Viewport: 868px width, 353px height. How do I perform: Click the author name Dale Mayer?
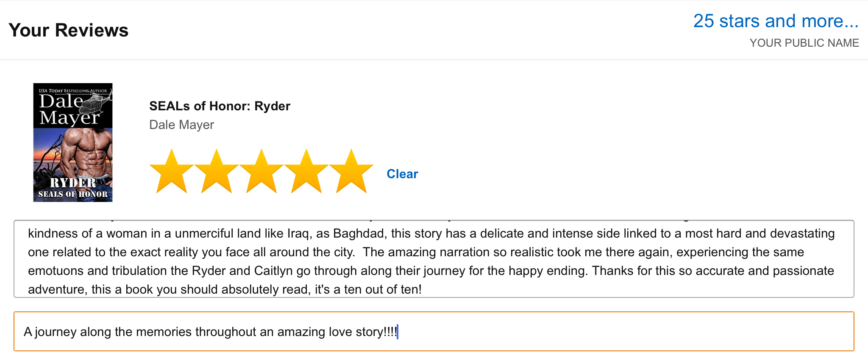coord(181,125)
